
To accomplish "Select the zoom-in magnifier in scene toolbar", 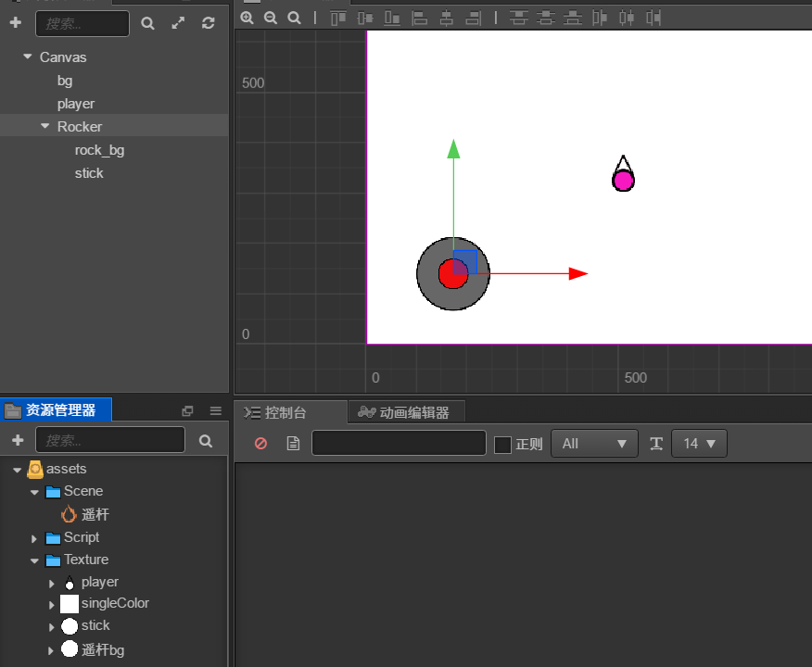I will [247, 17].
